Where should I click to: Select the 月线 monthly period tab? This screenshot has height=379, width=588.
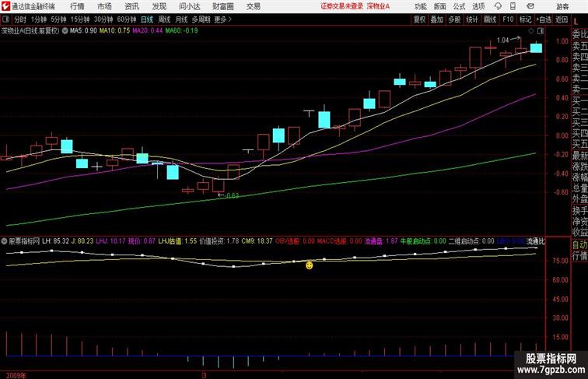[x=181, y=19]
